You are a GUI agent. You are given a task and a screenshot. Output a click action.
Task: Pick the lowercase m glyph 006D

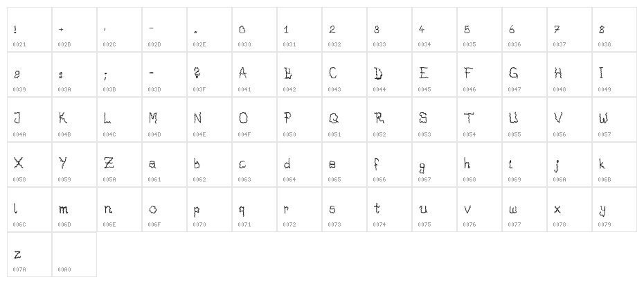pyautogui.click(x=74, y=210)
